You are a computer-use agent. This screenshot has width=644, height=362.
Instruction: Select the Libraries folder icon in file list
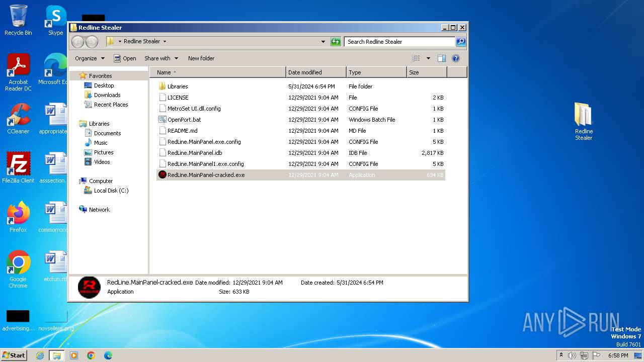click(x=162, y=86)
